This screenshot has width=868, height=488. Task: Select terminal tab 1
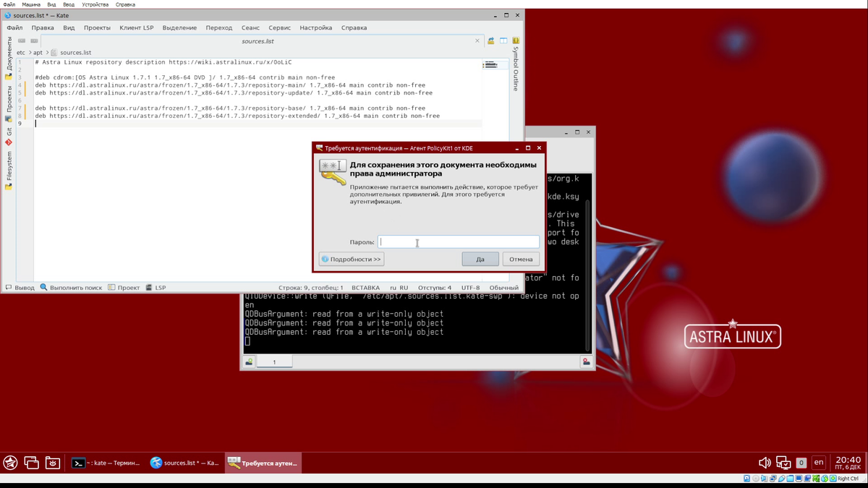point(274,362)
